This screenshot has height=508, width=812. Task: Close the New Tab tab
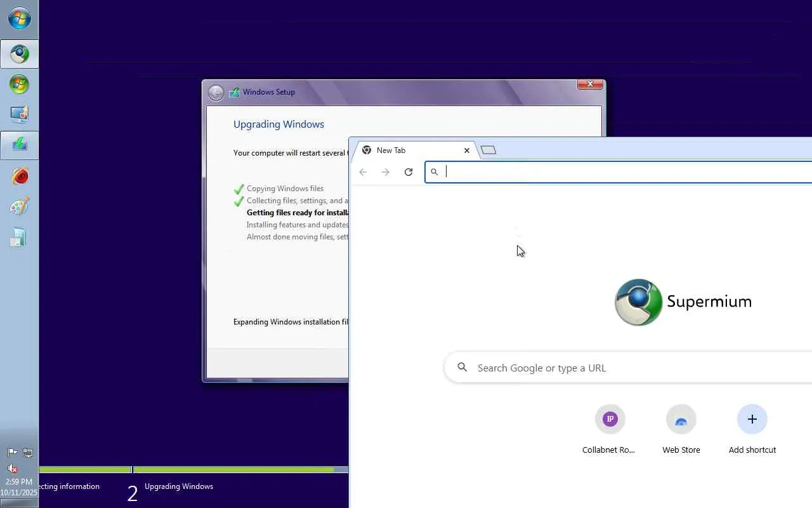click(467, 150)
